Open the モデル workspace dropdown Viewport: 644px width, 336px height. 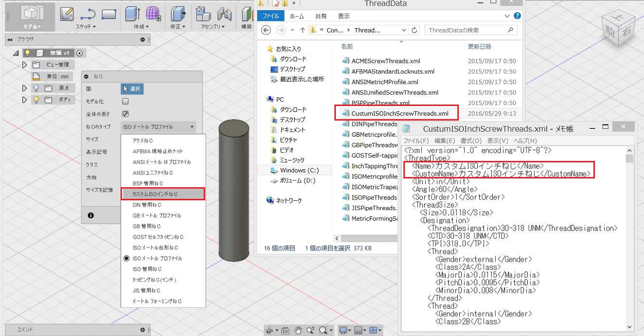32,27
